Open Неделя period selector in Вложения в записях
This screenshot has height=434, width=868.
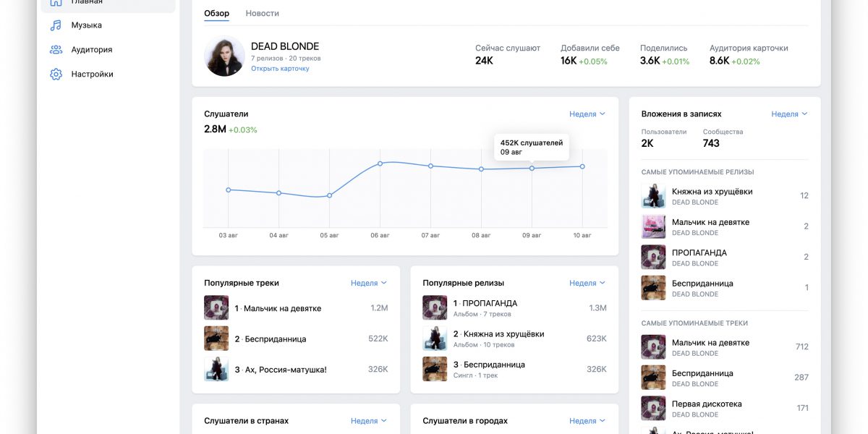[789, 114]
